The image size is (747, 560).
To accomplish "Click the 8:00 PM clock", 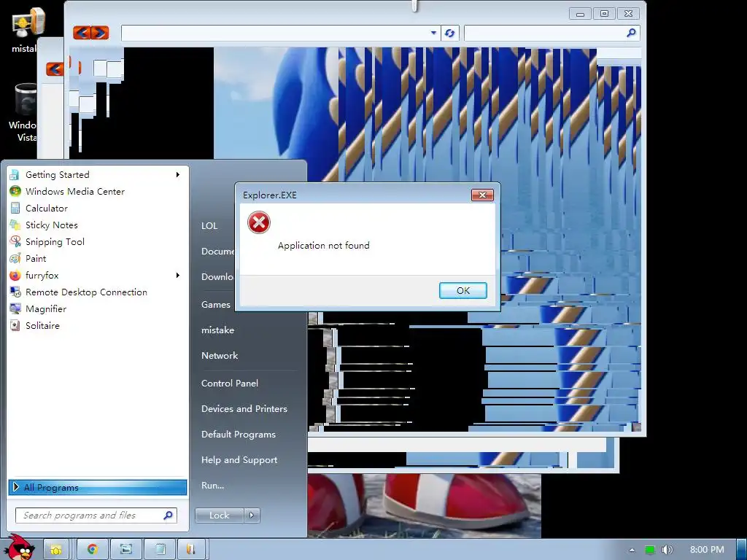I will (707, 550).
